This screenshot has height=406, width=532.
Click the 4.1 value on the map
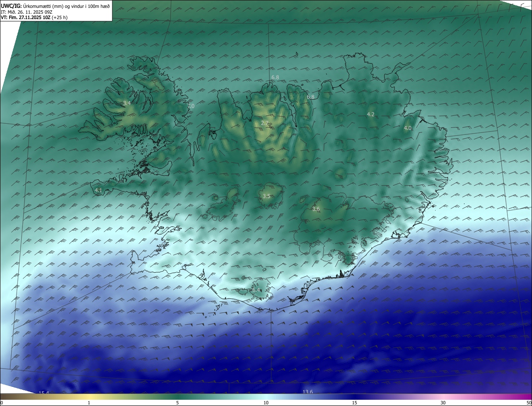(x=99, y=191)
